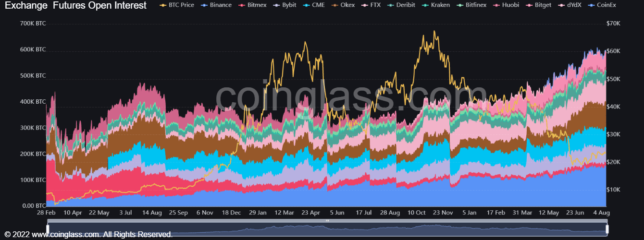Click the 28 Aug date label
This screenshot has height=240, width=644.
coord(390,212)
